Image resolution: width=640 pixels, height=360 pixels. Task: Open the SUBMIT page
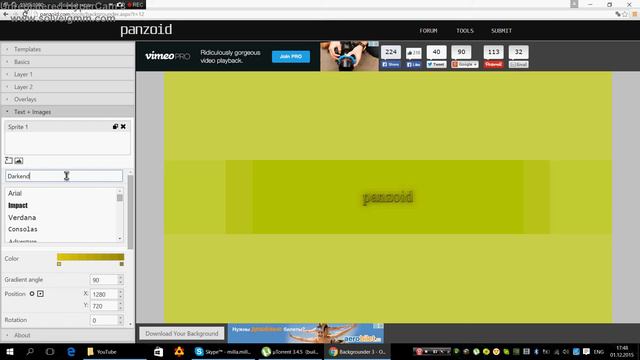pos(501,31)
